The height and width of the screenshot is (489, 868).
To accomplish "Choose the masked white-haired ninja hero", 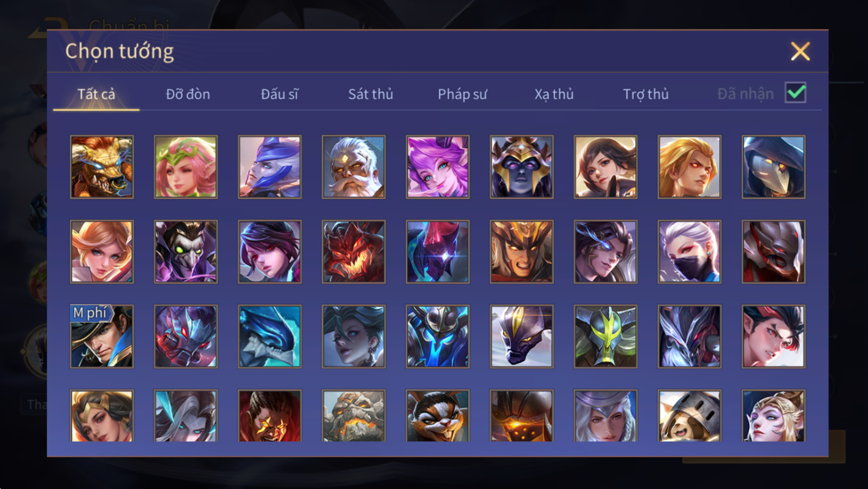I will coord(689,252).
